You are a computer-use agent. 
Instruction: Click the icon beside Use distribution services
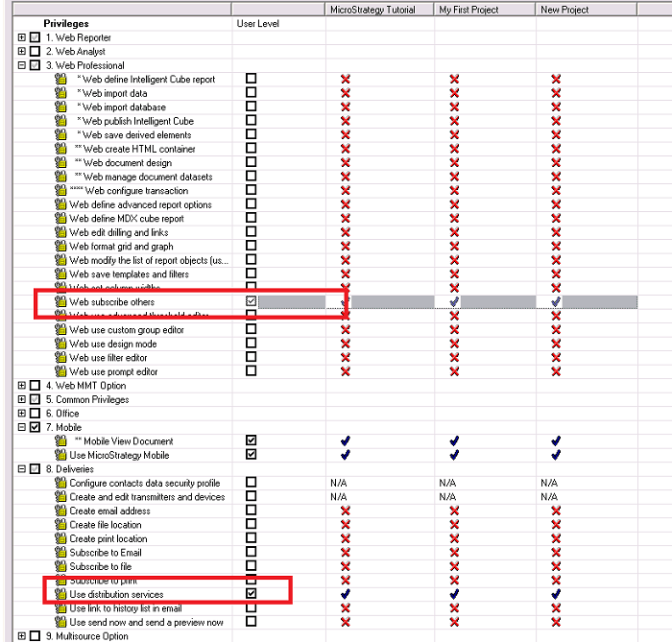pyautogui.click(x=60, y=594)
